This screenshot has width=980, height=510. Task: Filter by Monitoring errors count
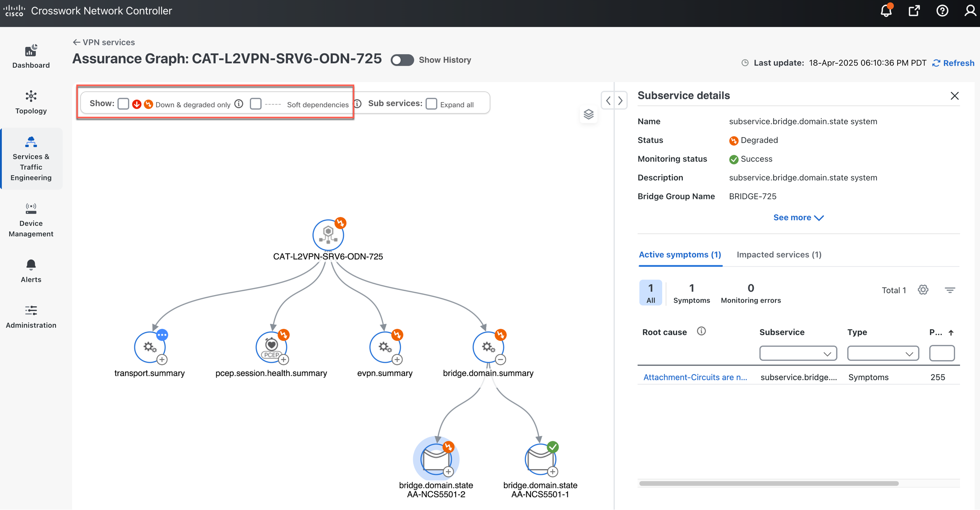[x=750, y=293]
